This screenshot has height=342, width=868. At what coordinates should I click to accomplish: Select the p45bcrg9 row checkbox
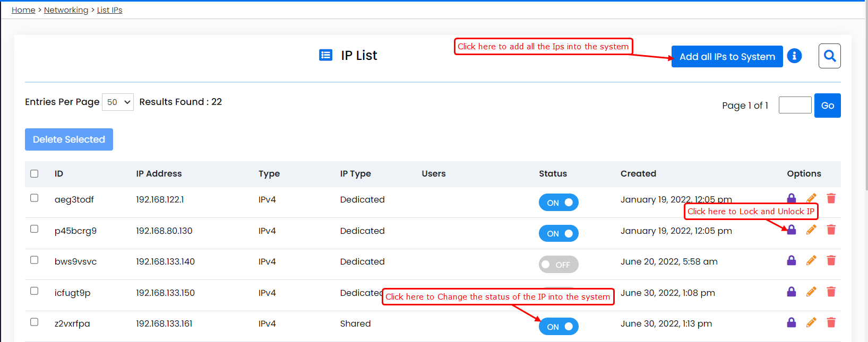(x=35, y=229)
